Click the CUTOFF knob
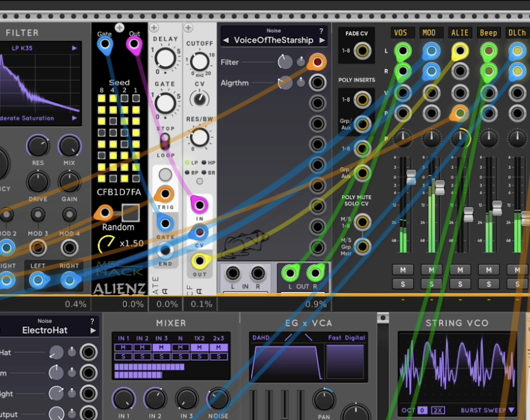The image size is (530, 420). pyautogui.click(x=199, y=62)
